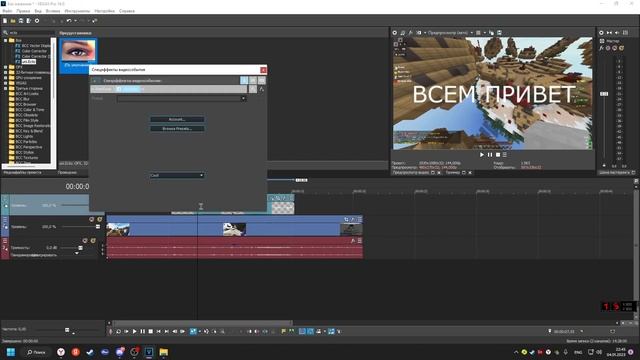Save the project with the toolbar icon
Viewport: 640px width, 360px height.
[x=21, y=20]
